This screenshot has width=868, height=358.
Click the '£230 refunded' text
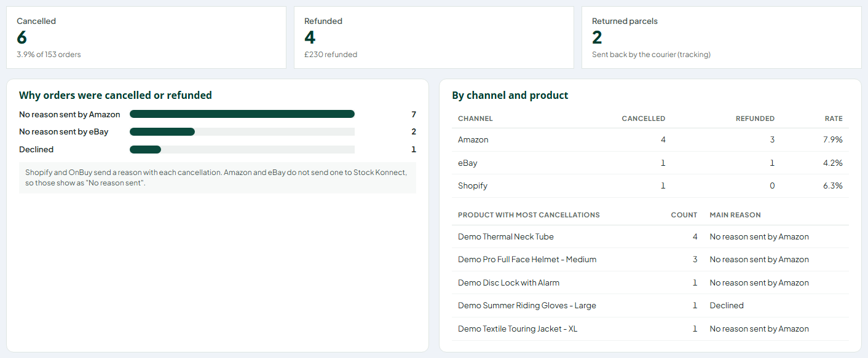coord(331,55)
